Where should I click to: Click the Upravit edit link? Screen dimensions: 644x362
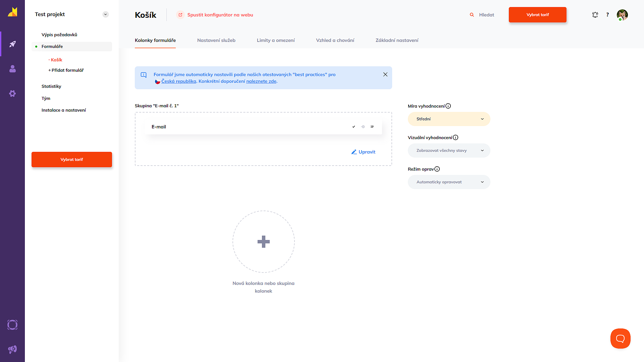[363, 152]
